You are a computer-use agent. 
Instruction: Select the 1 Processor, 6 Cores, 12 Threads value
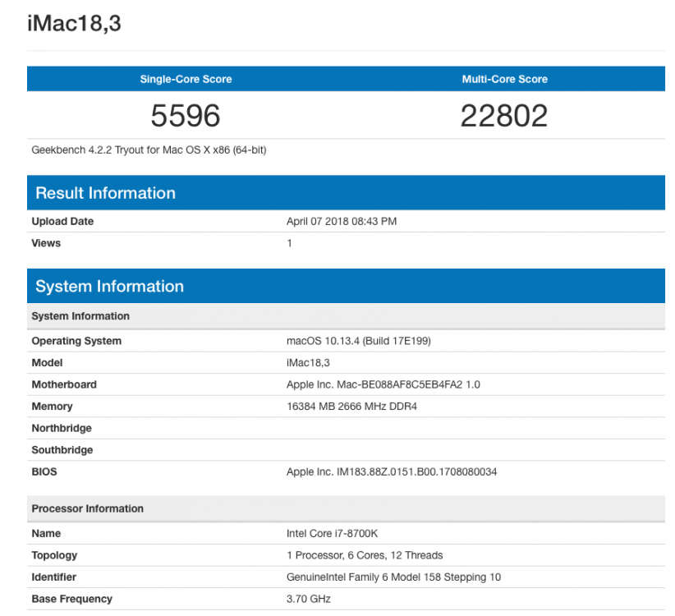[x=365, y=555]
